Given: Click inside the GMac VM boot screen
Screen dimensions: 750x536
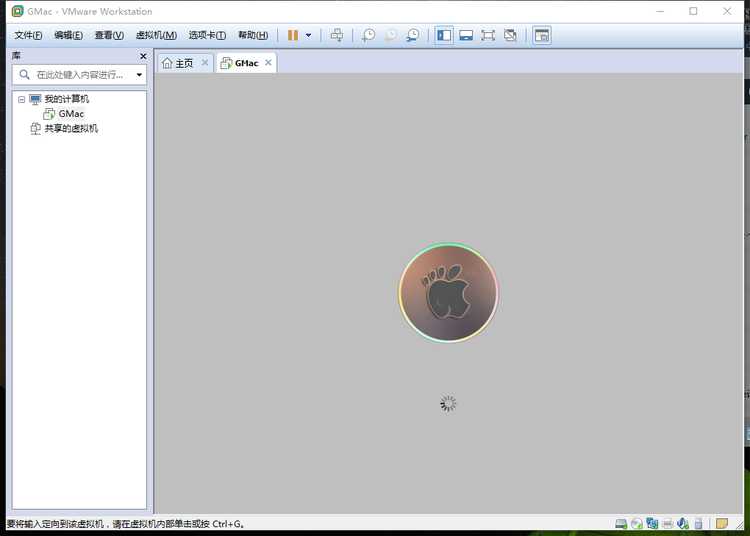Looking at the screenshot, I should click(448, 294).
